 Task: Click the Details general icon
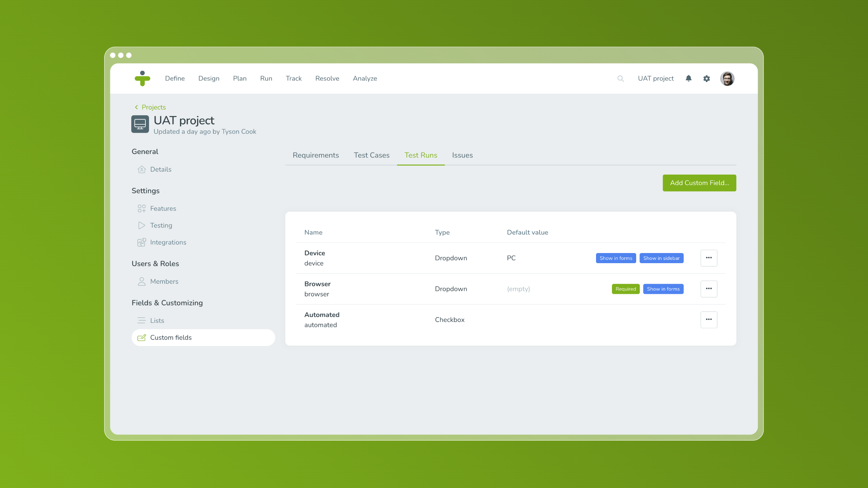(141, 168)
